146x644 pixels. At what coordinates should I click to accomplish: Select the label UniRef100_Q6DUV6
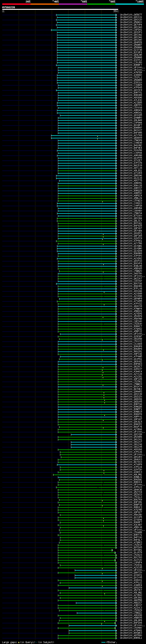tap(131, 399)
